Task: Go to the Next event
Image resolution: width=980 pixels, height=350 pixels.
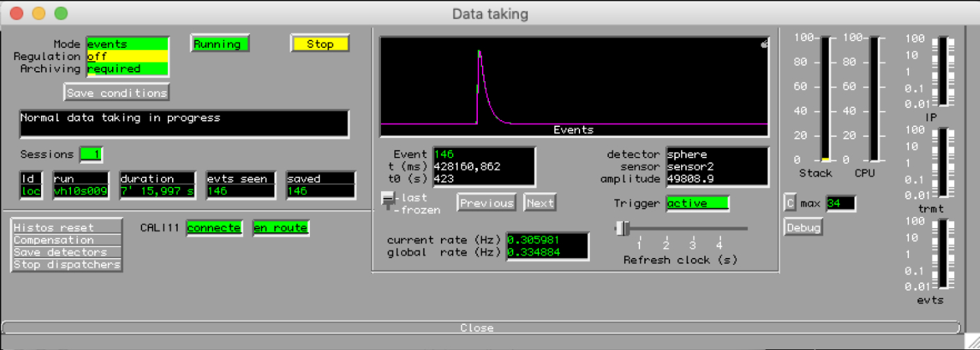Action: (x=540, y=203)
